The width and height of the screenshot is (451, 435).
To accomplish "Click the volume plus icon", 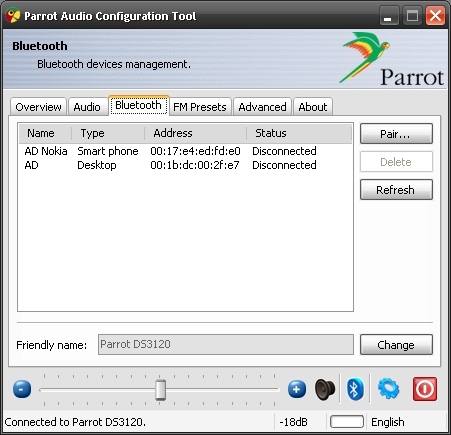I will click(297, 389).
